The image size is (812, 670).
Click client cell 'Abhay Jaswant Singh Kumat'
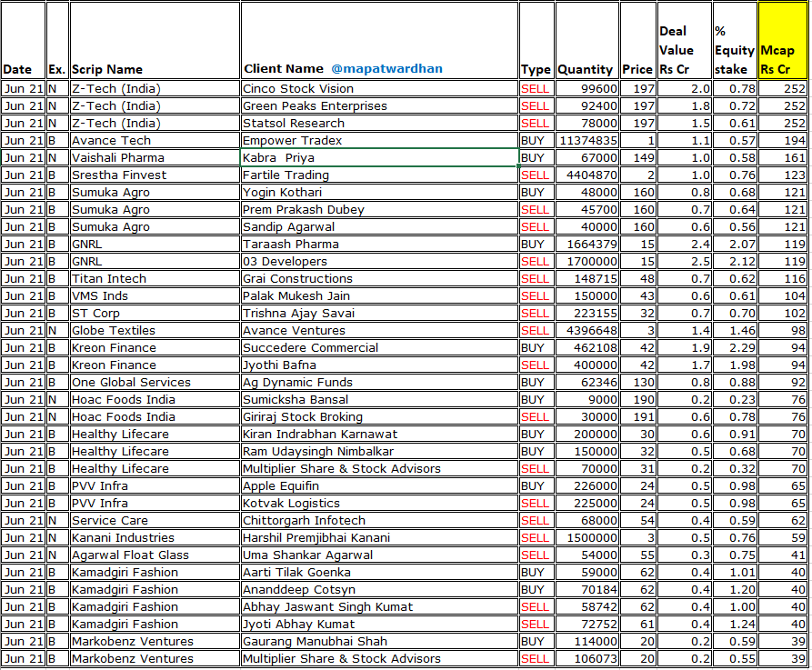click(379, 606)
